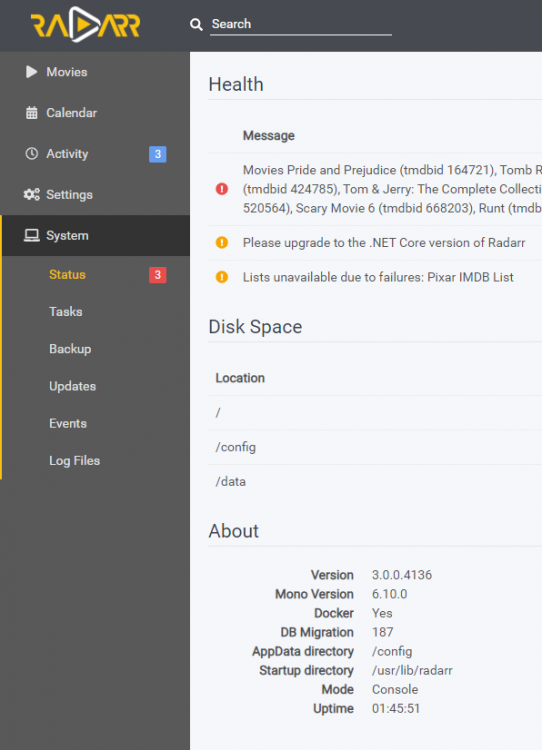Click the red error icon in Health
Viewport: 542px width, 750px height.
pyautogui.click(x=222, y=189)
